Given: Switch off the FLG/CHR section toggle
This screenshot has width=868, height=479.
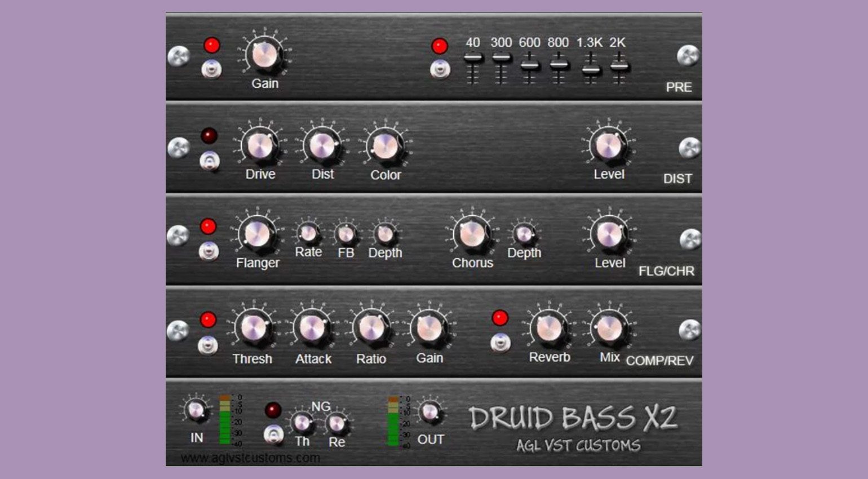Looking at the screenshot, I should pyautogui.click(x=209, y=251).
